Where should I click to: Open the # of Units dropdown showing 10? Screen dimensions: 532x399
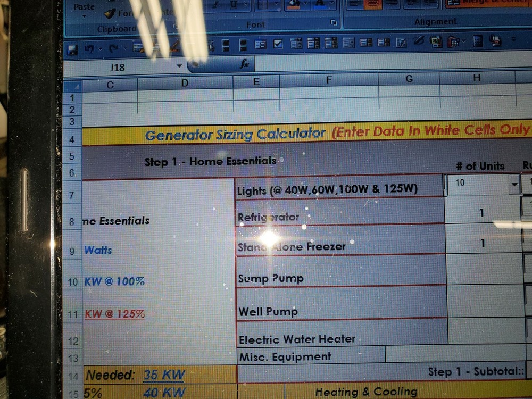514,185
